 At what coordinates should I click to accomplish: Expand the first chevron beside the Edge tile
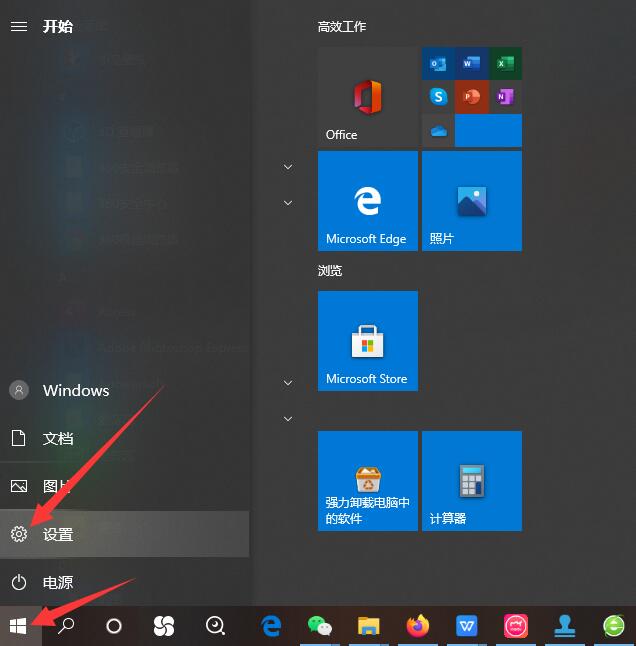[288, 167]
